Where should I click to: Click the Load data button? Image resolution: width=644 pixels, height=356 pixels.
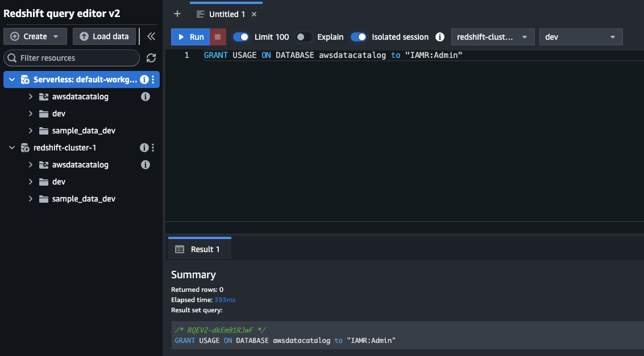(x=105, y=36)
